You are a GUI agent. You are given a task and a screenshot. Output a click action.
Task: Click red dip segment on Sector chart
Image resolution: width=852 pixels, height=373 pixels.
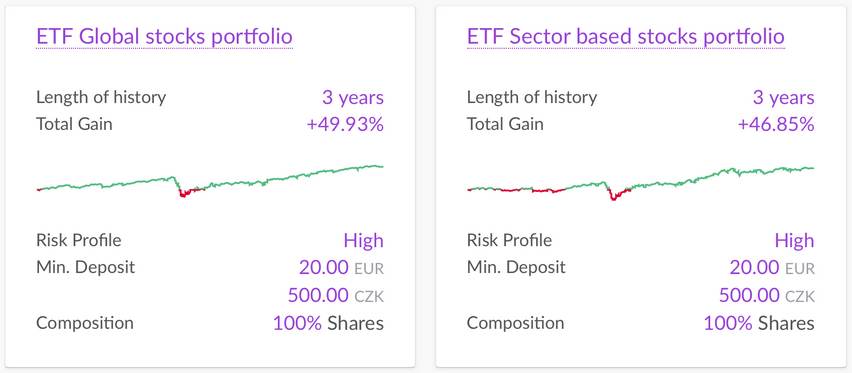[616, 195]
